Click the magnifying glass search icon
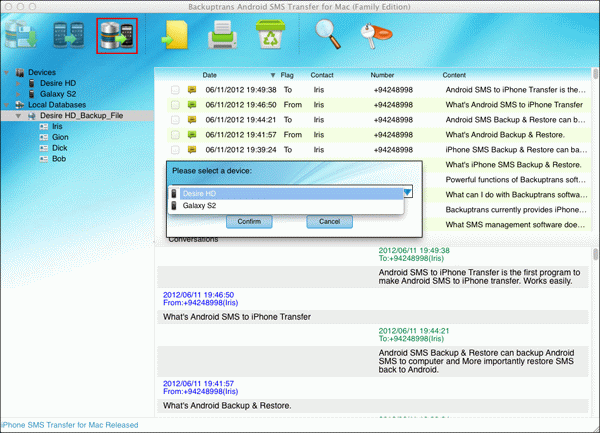This screenshot has width=600, height=433. point(328,34)
